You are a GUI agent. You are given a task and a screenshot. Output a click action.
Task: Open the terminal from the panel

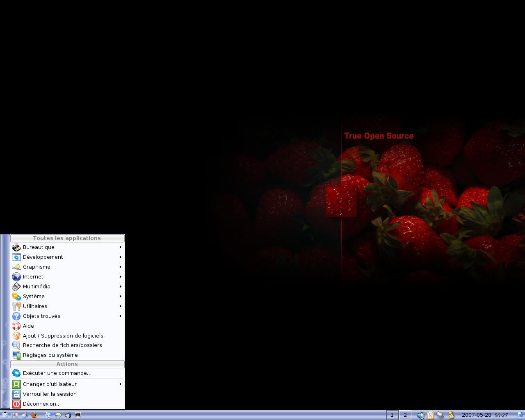(78, 415)
